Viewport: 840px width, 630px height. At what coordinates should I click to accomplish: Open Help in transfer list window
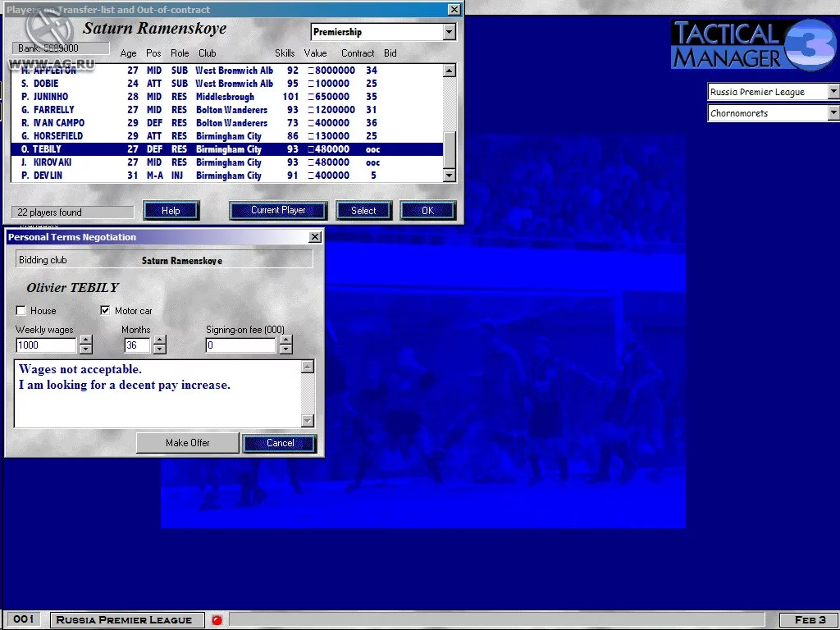pos(171,211)
